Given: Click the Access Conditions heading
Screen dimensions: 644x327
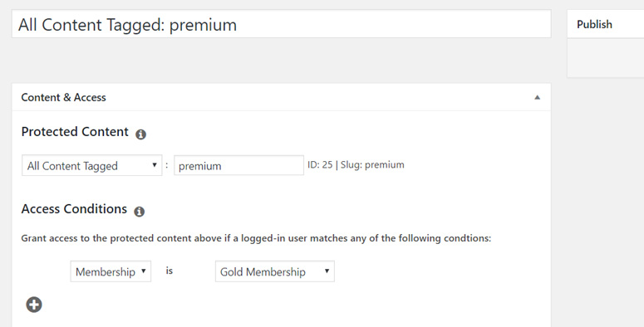Looking at the screenshot, I should point(74,209).
